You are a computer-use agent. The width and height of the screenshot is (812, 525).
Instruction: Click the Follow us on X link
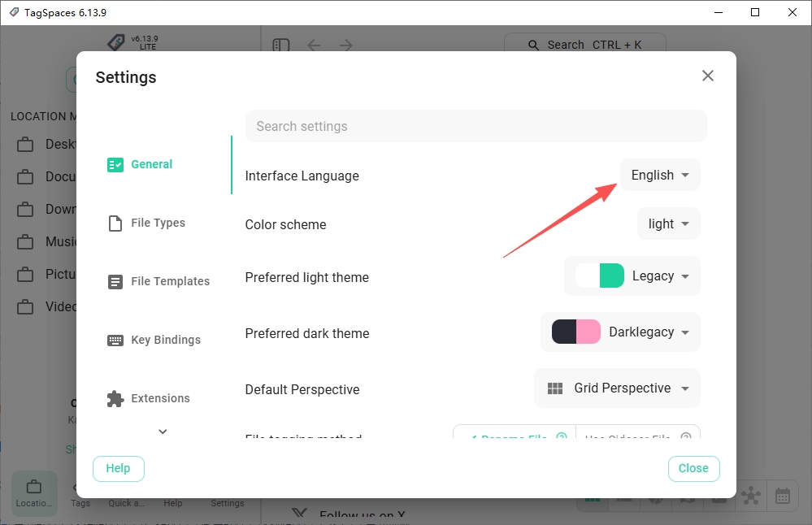pyautogui.click(x=362, y=516)
